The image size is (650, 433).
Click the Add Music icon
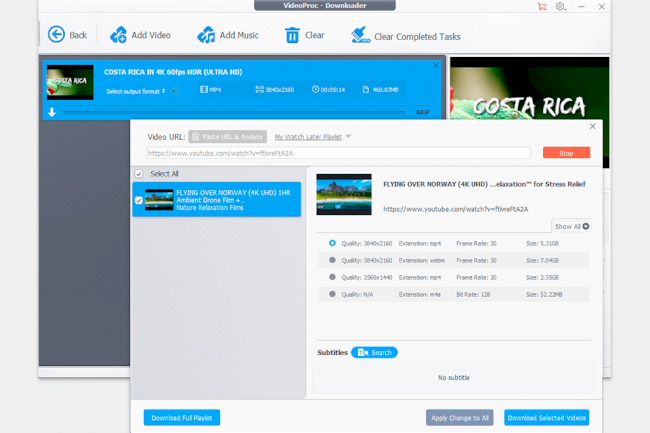206,35
